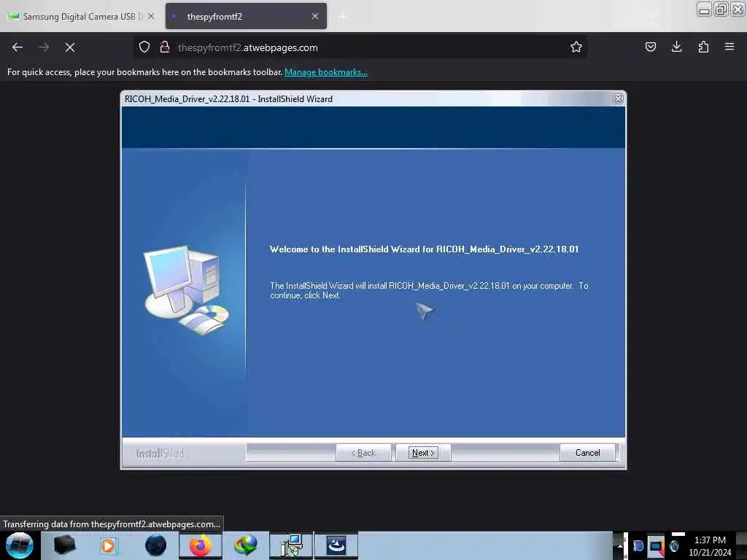
Task: Open the dark sphere taskbar application
Action: coord(155,545)
